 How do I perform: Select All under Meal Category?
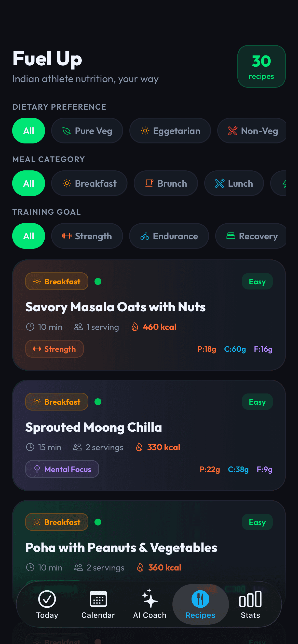click(29, 183)
